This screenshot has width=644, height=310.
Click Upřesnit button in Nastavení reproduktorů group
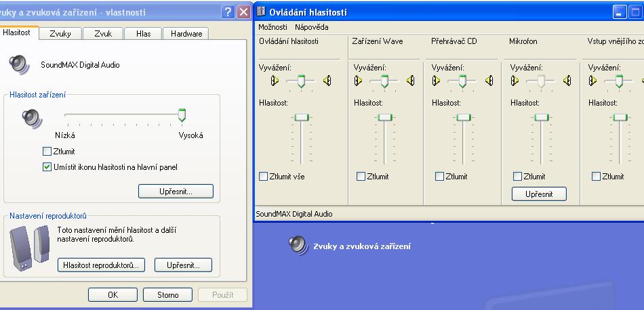183,265
